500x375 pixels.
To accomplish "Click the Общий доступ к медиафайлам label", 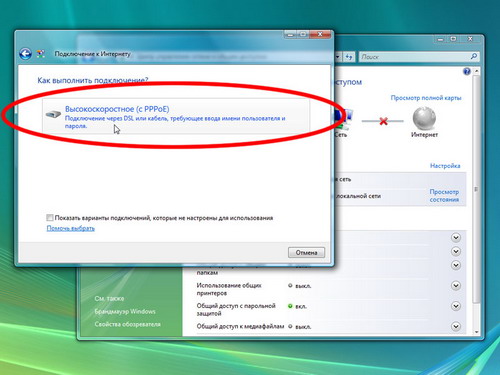I will 240,326.
